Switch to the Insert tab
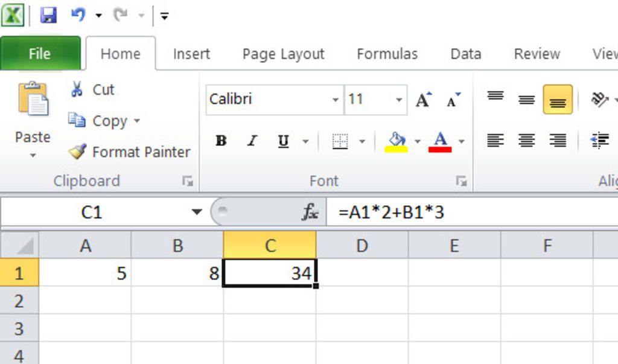618x364 pixels. coord(191,54)
